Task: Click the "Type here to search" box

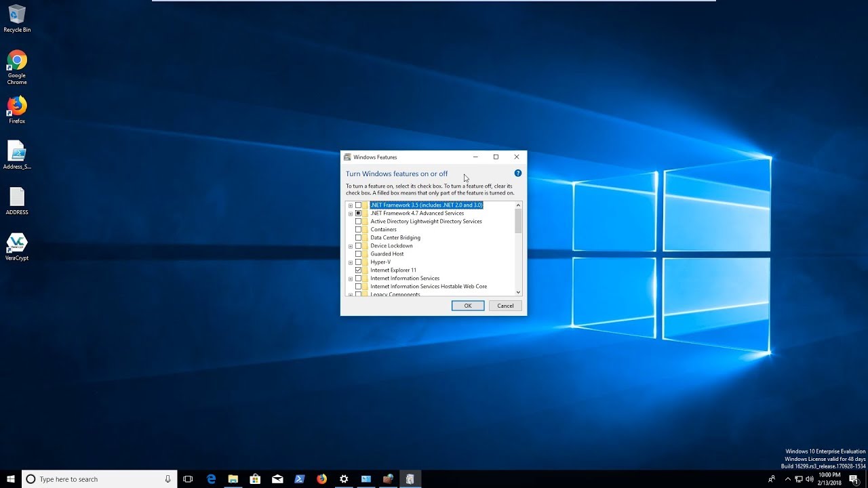Action: click(x=98, y=479)
